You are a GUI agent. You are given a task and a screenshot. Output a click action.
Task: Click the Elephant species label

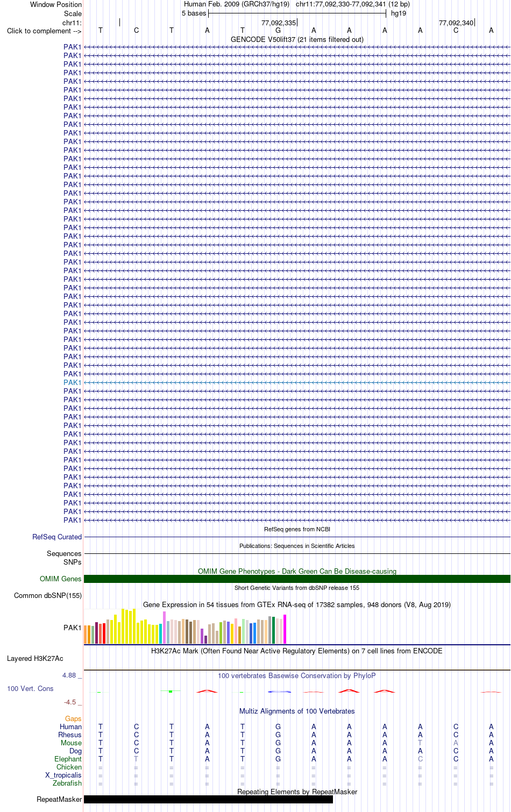click(68, 759)
